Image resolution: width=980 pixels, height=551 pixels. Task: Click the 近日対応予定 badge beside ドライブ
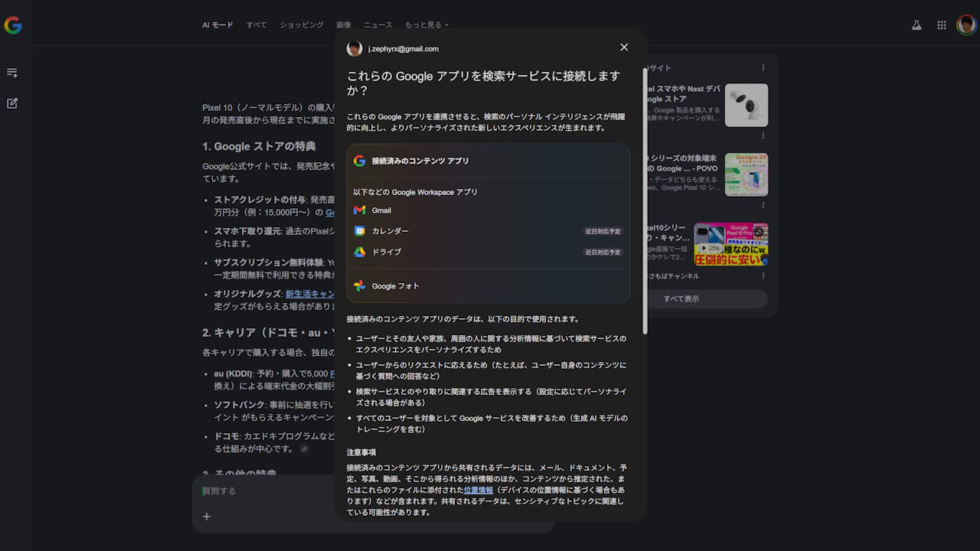pyautogui.click(x=603, y=252)
